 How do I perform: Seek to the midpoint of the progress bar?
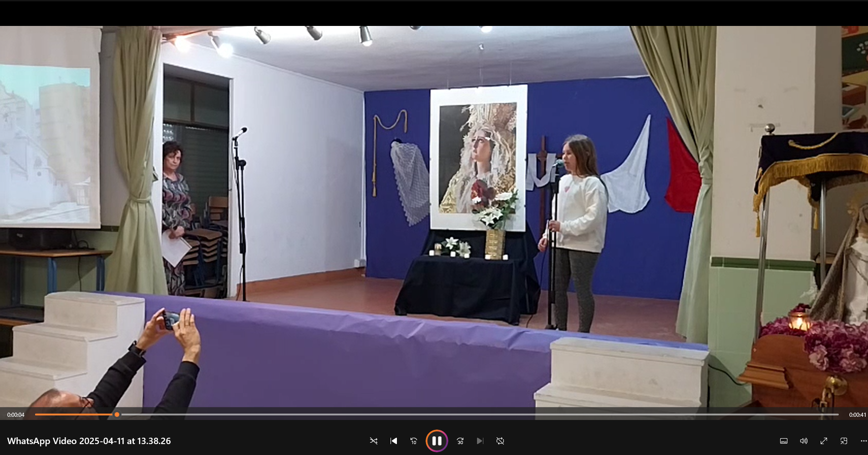[x=437, y=415]
